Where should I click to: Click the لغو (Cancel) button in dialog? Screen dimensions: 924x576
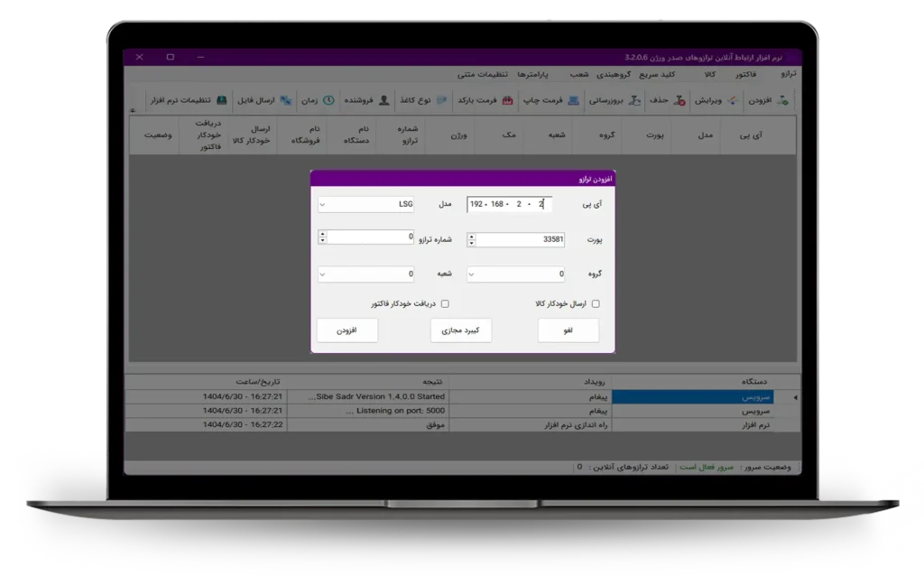click(x=568, y=331)
